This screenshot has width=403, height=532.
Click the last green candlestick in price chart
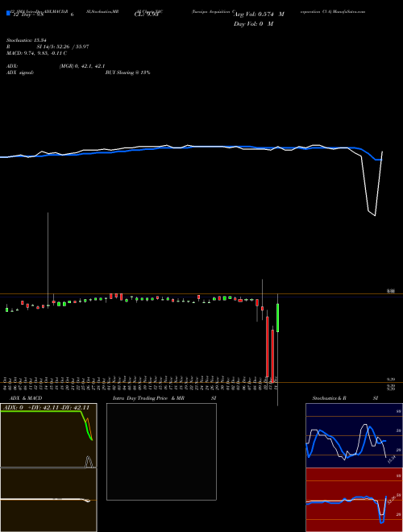tap(278, 318)
